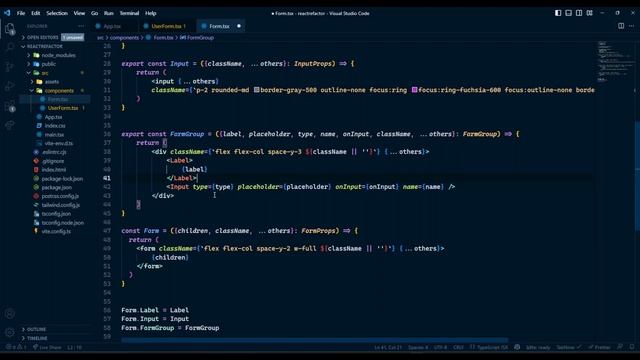Viewport: 640px width, 360px height.
Task: Open the Manage gear icon
Action: click(x=10, y=333)
